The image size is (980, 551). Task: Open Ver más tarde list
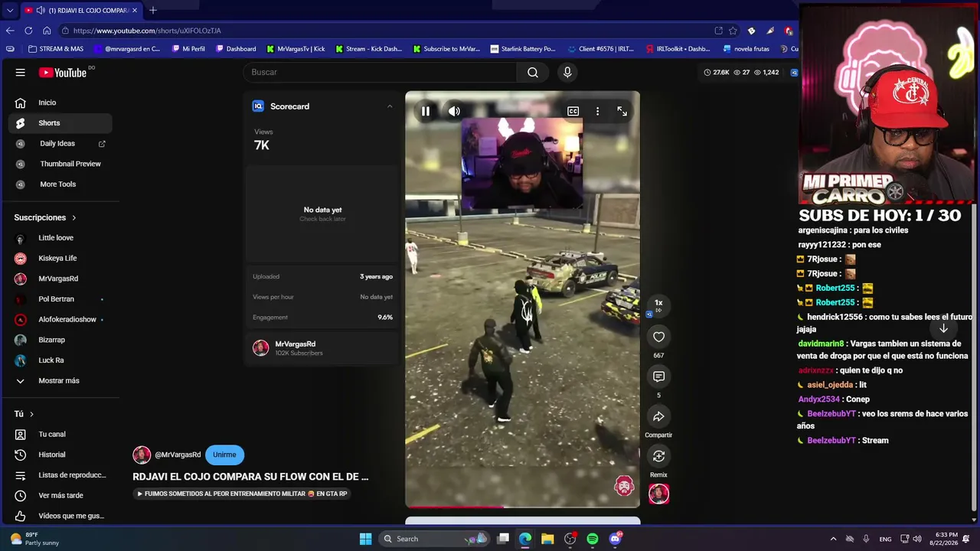[63, 495]
